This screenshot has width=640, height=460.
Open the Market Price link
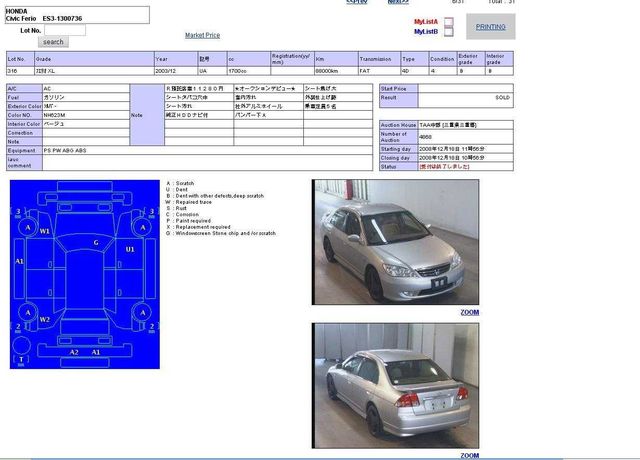(x=202, y=36)
